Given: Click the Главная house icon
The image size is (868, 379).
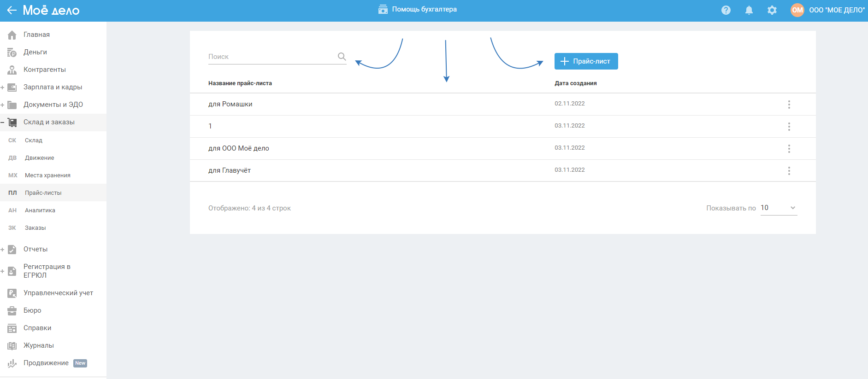Looking at the screenshot, I should (x=12, y=35).
